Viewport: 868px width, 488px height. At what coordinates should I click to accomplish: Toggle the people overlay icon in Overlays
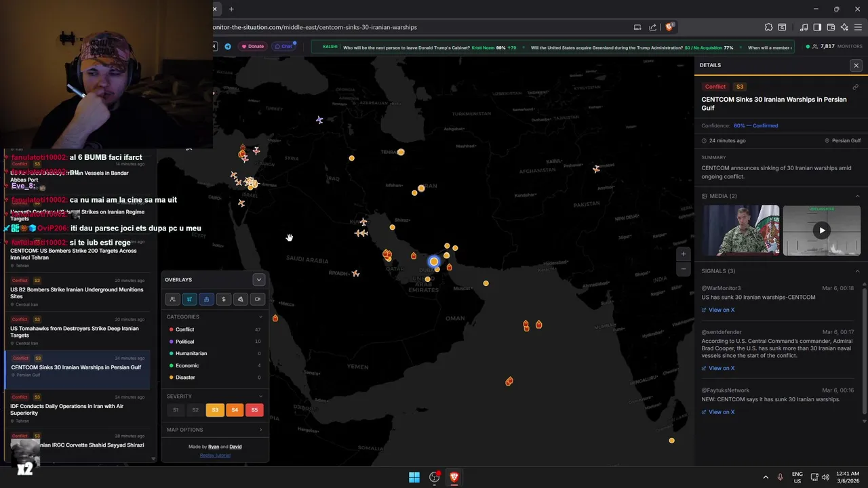173,299
